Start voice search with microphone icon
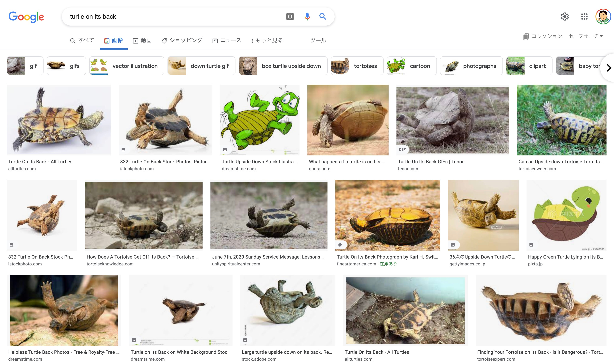614x364 pixels. tap(307, 17)
